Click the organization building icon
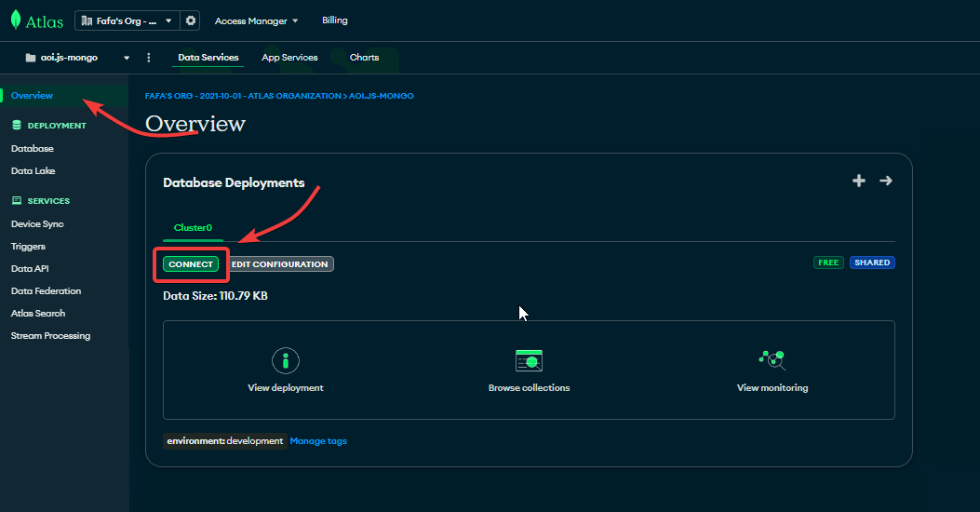The height and width of the screenshot is (512, 980). [87, 20]
